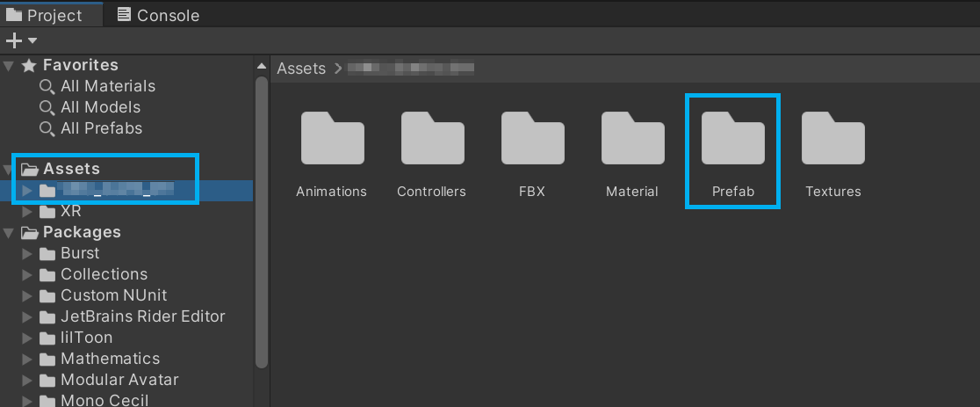
Task: Collapse the Favorites section arrow
Action: pyautogui.click(x=9, y=65)
